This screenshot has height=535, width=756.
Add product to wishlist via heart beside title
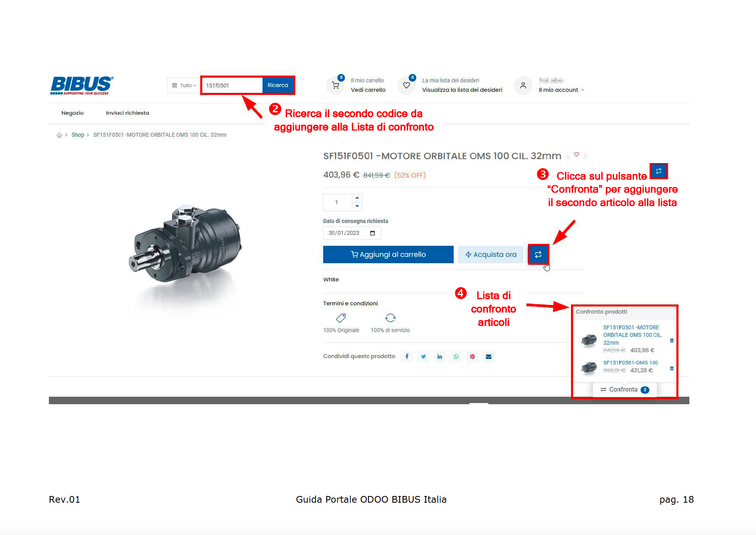(576, 154)
